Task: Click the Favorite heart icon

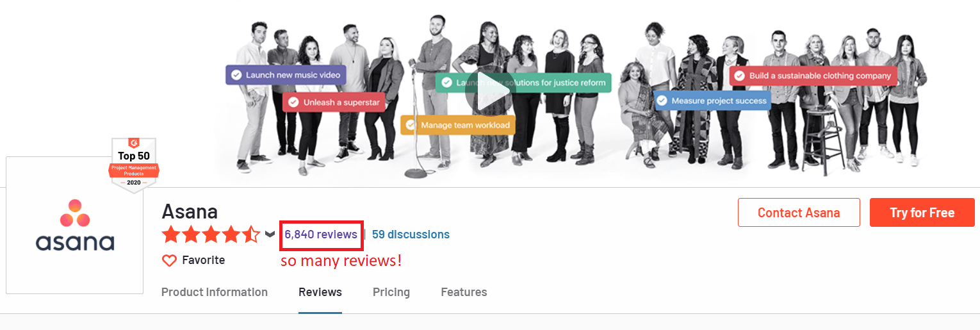Action: coord(169,260)
